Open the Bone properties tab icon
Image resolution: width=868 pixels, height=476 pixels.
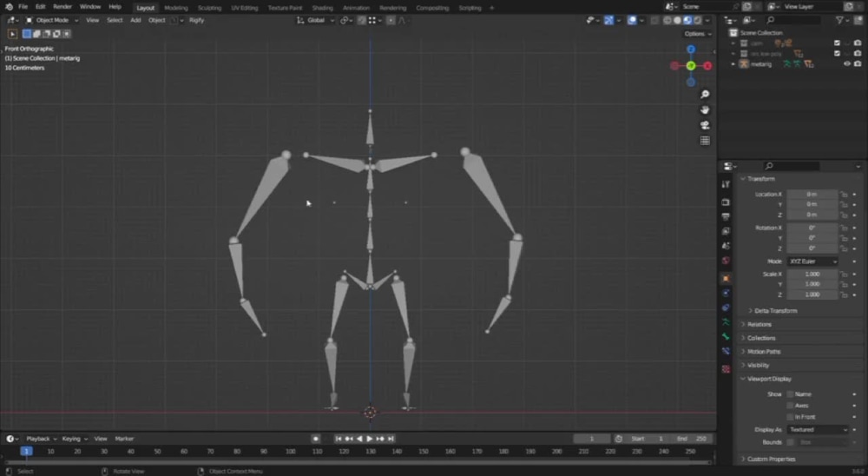tap(726, 336)
